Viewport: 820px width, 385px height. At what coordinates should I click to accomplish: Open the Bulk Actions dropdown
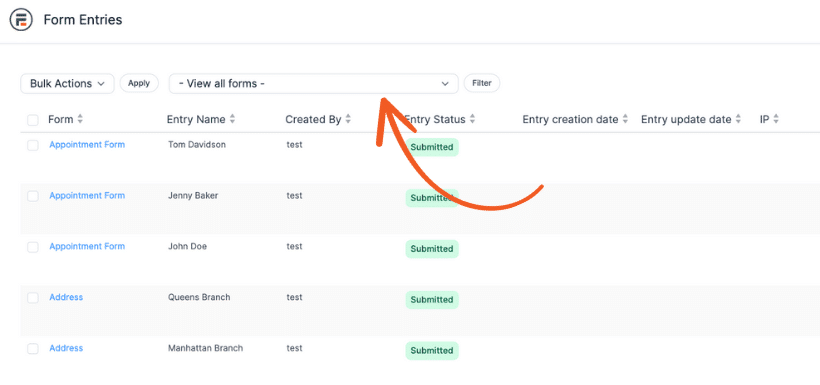(67, 84)
